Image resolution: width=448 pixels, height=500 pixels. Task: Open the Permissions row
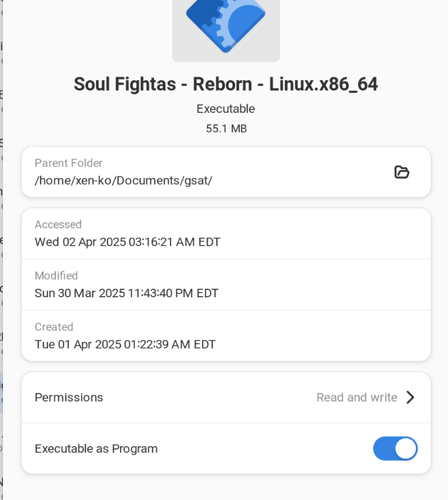click(x=226, y=397)
